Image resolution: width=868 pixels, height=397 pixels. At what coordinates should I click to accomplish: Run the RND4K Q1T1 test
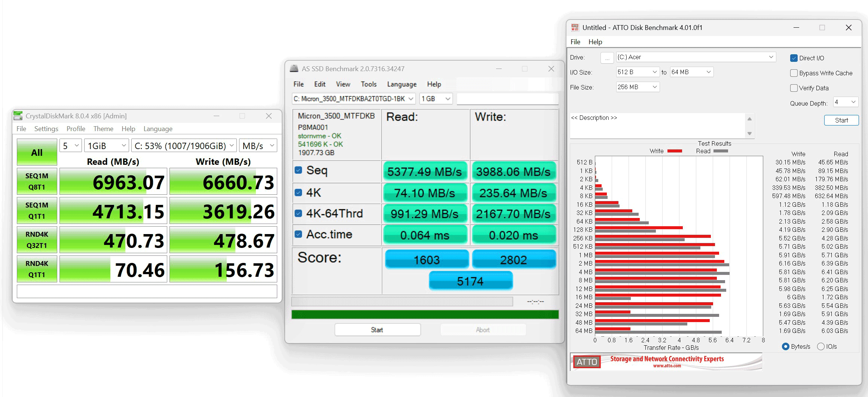click(x=37, y=269)
